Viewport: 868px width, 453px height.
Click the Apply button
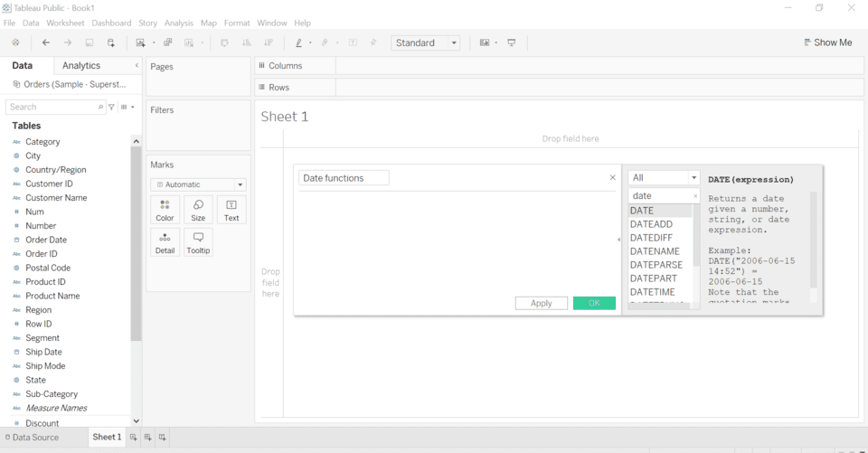click(541, 303)
